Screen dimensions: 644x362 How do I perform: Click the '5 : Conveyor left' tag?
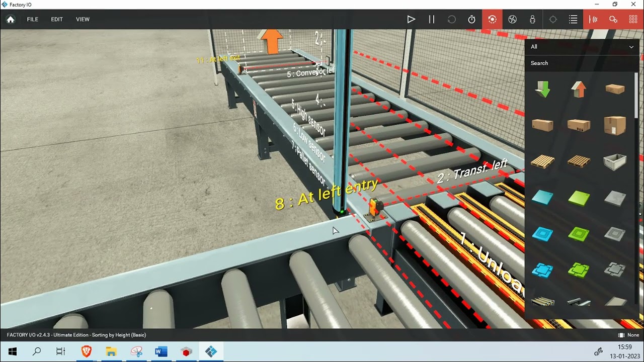click(310, 72)
